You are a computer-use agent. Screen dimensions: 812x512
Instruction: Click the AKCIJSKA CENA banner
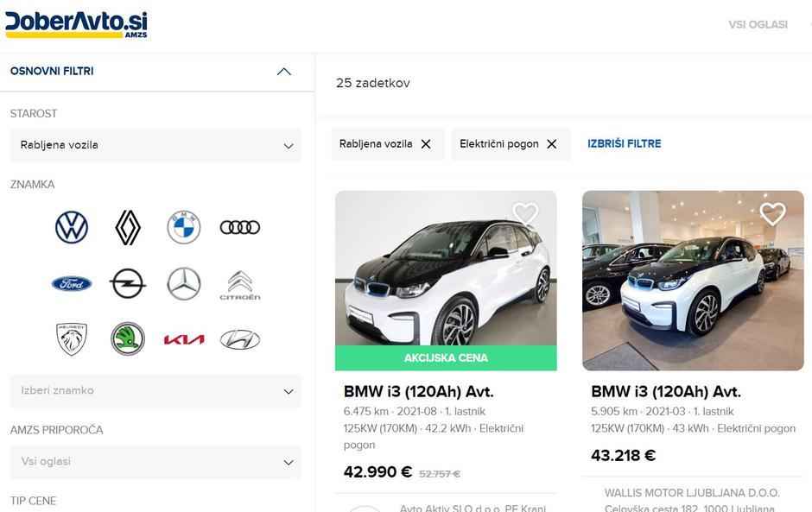[446, 357]
